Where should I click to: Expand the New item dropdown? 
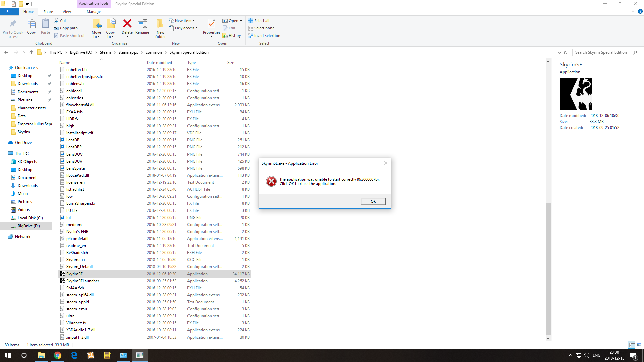(x=181, y=21)
